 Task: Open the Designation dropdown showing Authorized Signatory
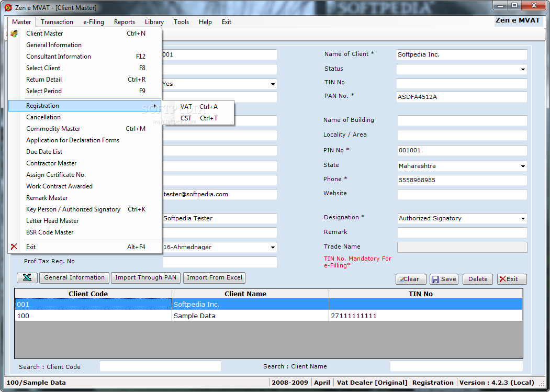coord(523,219)
